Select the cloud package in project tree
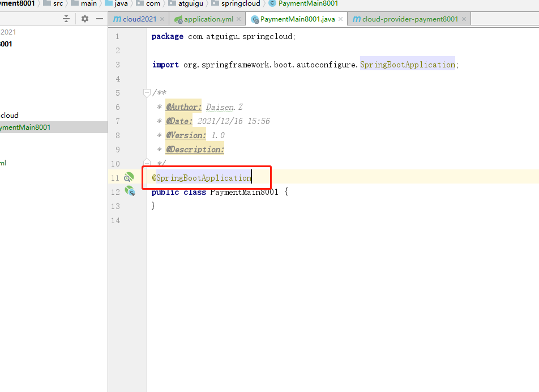The width and height of the screenshot is (539, 392). tap(10, 115)
